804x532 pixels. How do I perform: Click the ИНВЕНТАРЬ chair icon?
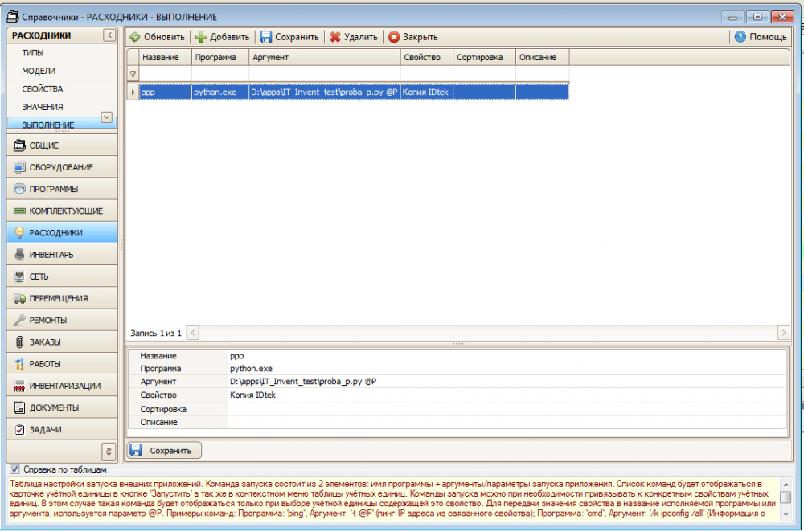[x=19, y=255]
